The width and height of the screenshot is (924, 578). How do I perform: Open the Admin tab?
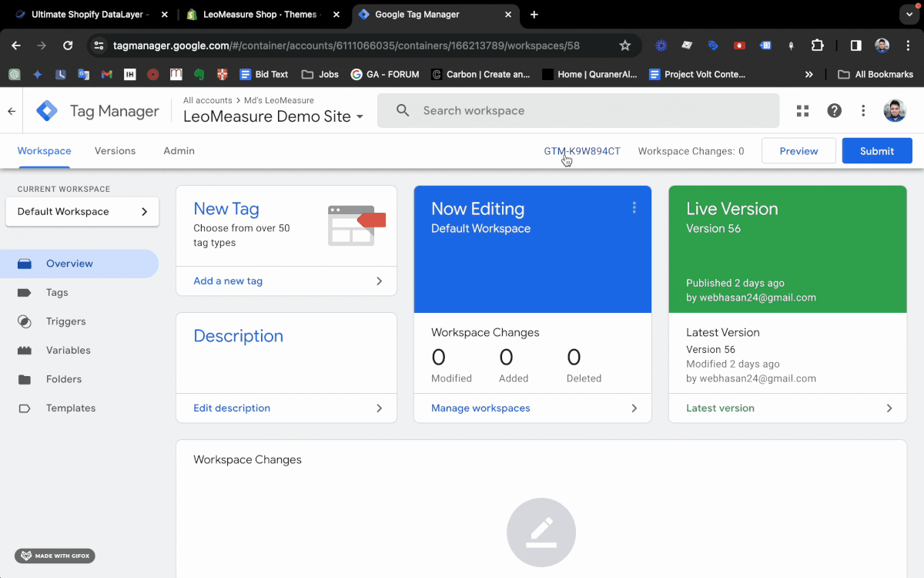click(178, 150)
